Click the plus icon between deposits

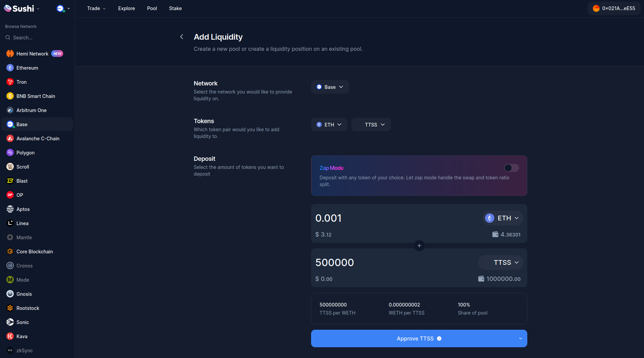coord(419,246)
